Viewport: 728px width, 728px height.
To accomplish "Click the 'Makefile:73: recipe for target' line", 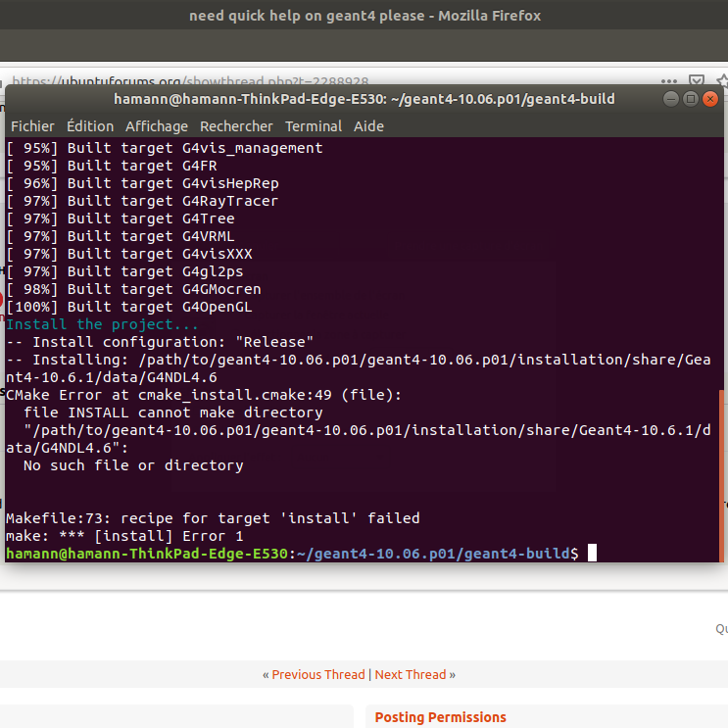I will click(x=213, y=518).
